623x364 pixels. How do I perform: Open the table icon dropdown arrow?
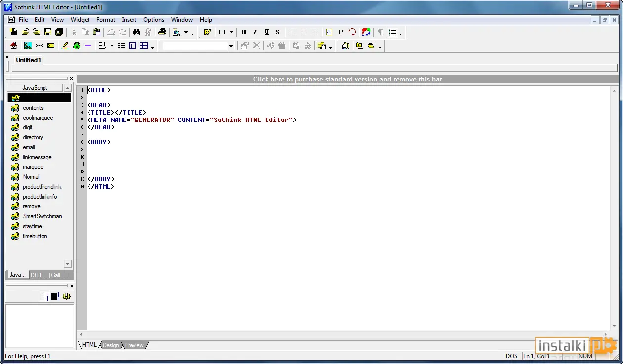(152, 47)
